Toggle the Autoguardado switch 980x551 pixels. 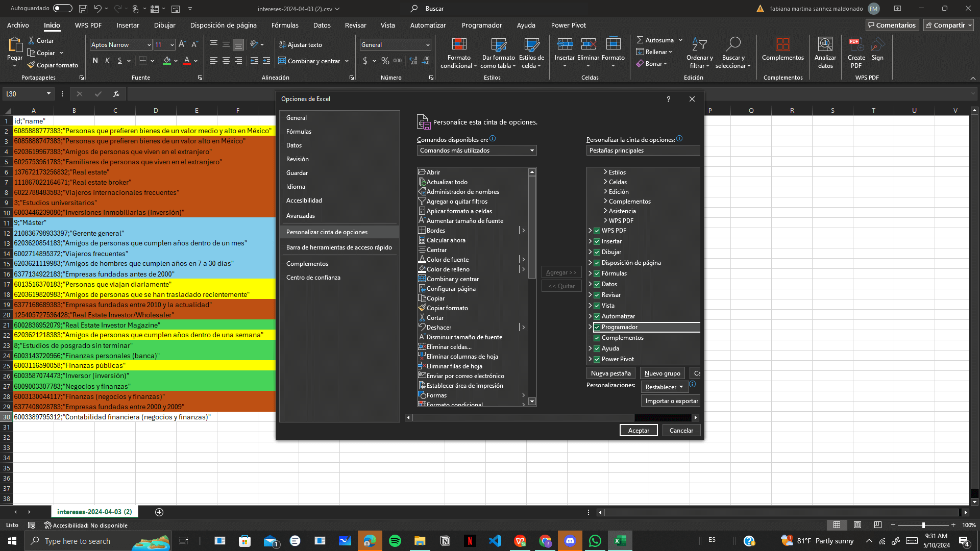[62, 8]
